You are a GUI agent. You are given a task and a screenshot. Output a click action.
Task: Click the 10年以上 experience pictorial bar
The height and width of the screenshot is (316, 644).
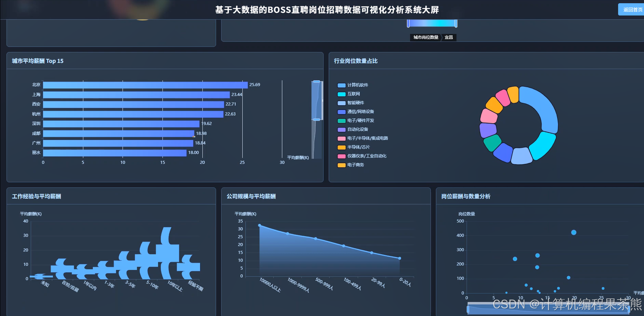click(x=167, y=253)
